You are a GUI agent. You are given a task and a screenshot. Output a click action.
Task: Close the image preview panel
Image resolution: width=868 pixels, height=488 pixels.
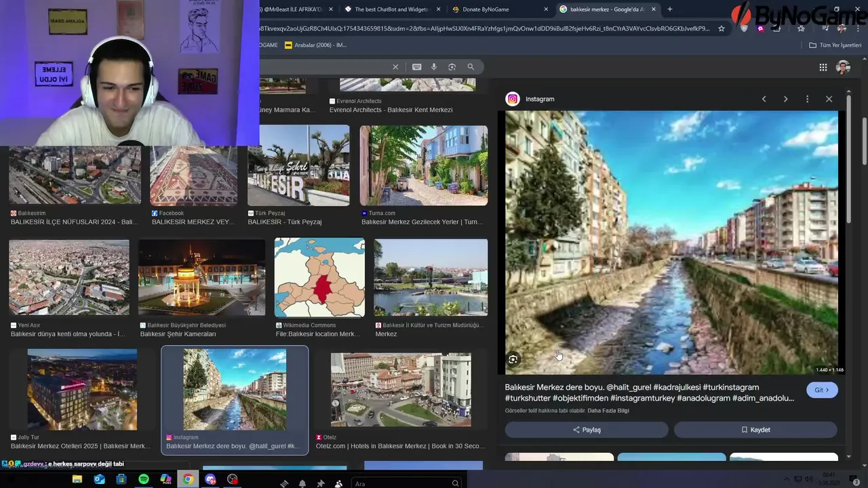[829, 99]
